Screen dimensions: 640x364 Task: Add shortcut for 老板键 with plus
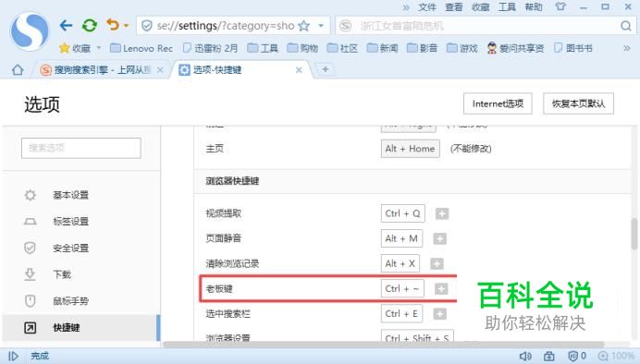[x=441, y=289]
